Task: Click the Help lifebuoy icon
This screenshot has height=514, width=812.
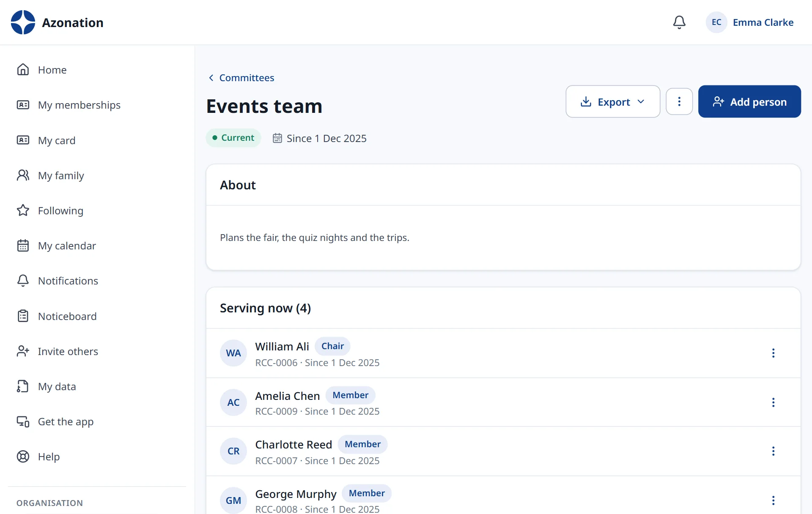Action: 23,457
